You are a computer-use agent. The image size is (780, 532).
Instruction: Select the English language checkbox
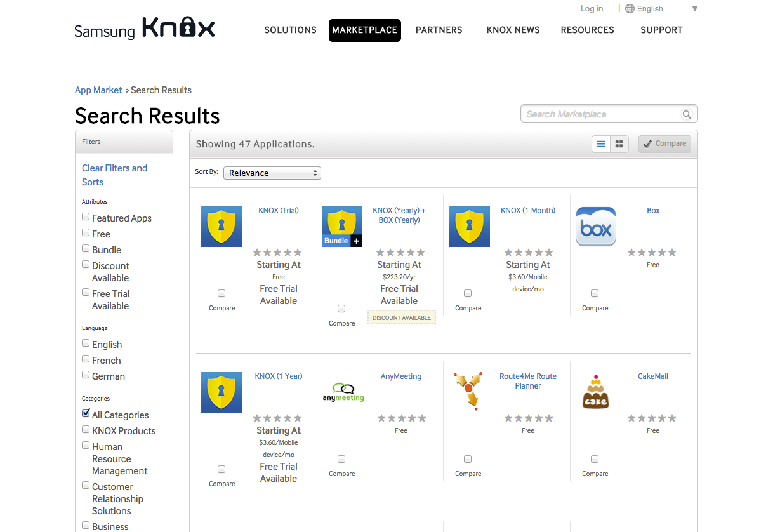(86, 343)
